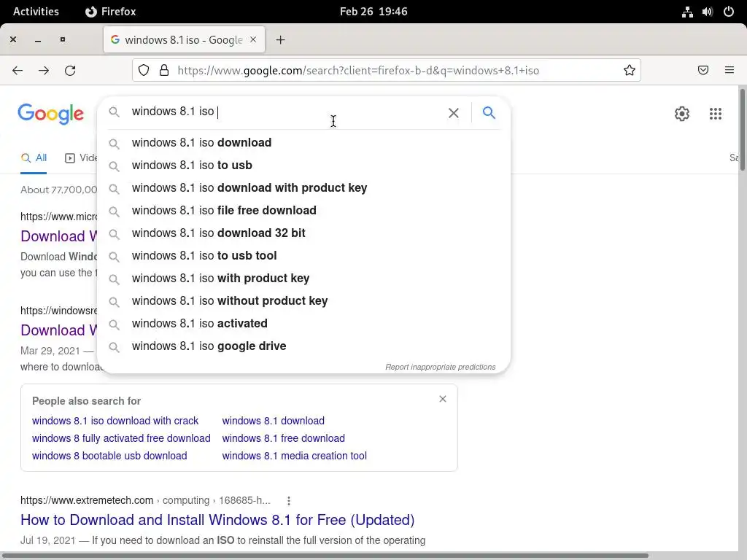747x560 pixels.
Task: Open a new tab with plus button
Action: (x=280, y=40)
